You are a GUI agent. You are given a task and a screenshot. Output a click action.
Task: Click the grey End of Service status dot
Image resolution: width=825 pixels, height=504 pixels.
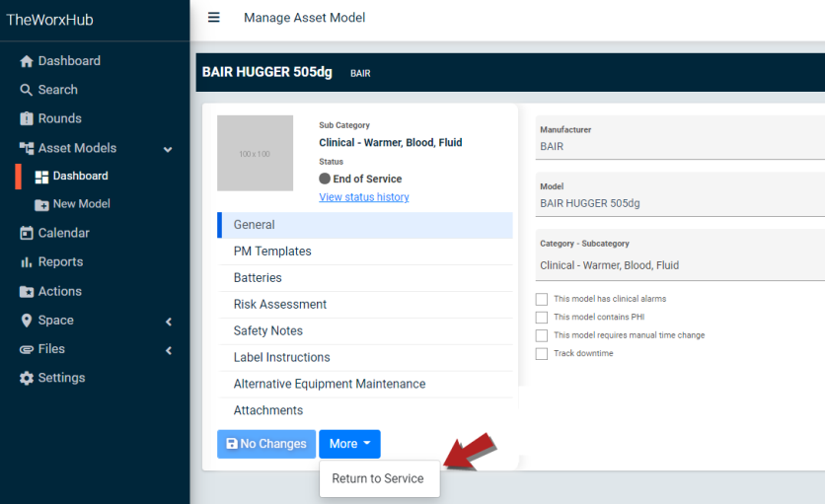pos(325,179)
